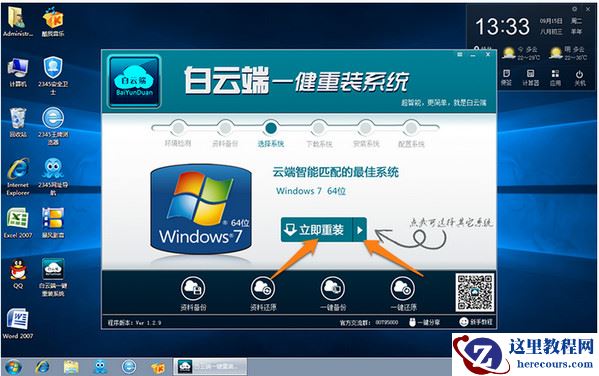
Task: Click the 程序版本 Ver 1.2.9 text
Action: click(x=134, y=323)
